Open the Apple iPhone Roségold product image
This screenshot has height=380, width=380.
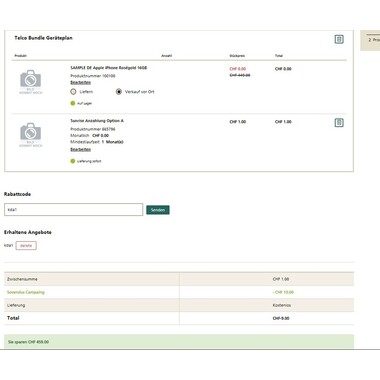[x=31, y=82]
